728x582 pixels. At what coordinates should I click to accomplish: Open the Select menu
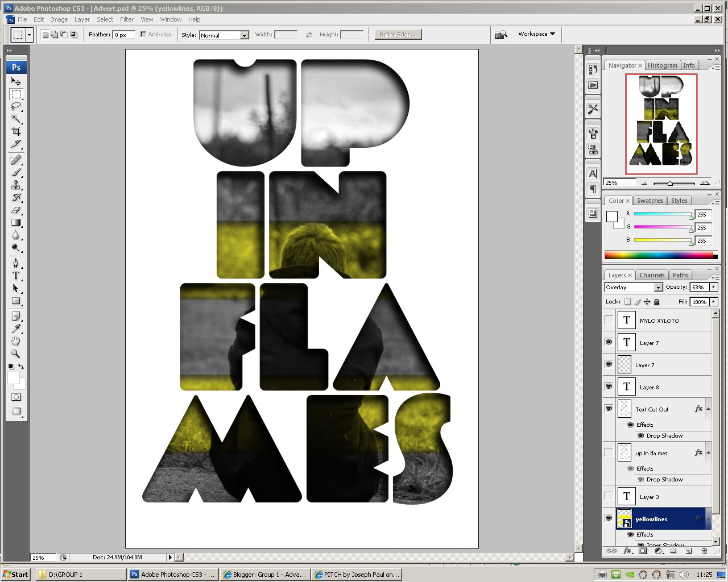coord(105,19)
